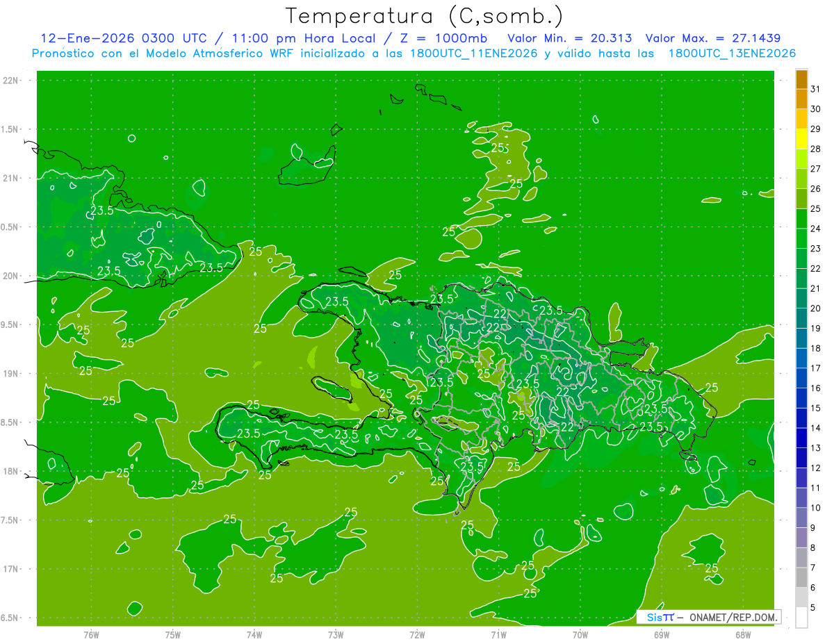The width and height of the screenshot is (834, 644).
Task: Click the '76W' longitude axis label
Action: pos(91,635)
